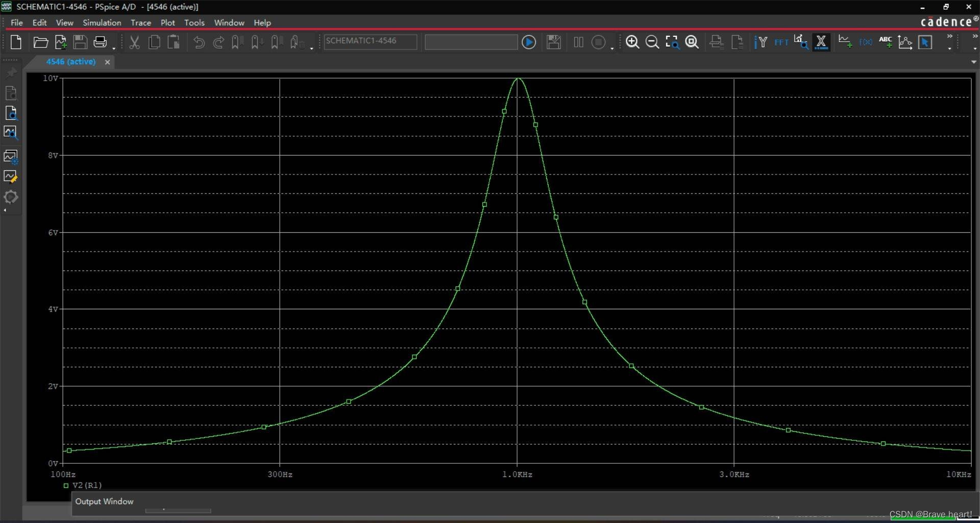Select the Zoom Area tool
This screenshot has width=980, height=523.
672,42
